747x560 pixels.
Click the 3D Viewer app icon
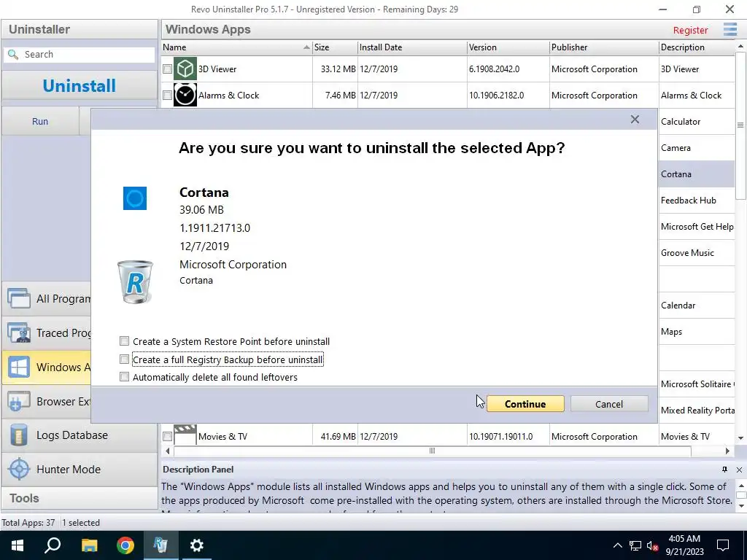185,69
